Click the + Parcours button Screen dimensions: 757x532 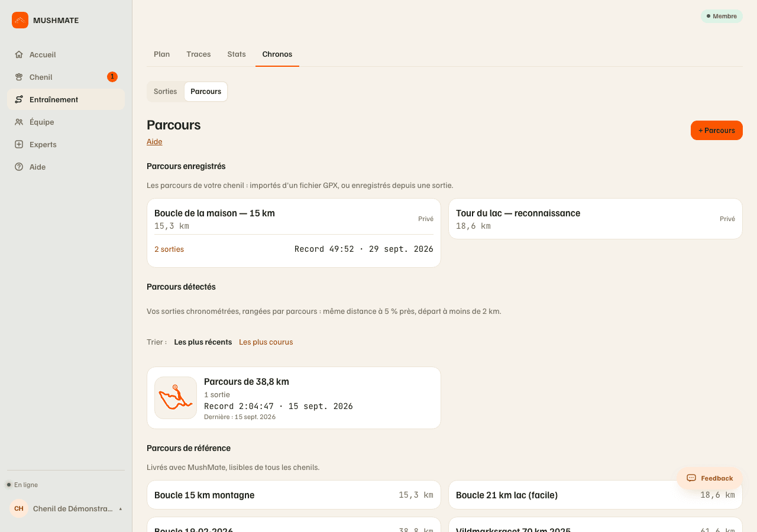(717, 131)
